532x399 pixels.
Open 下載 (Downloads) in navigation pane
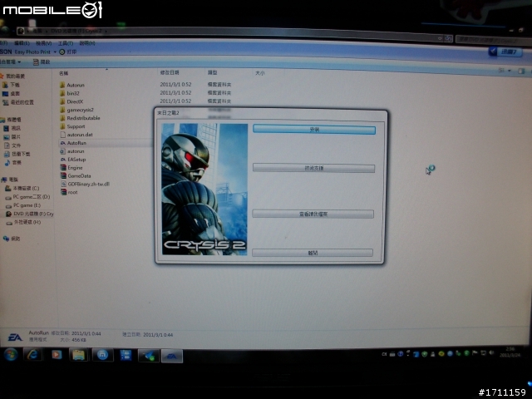11,85
